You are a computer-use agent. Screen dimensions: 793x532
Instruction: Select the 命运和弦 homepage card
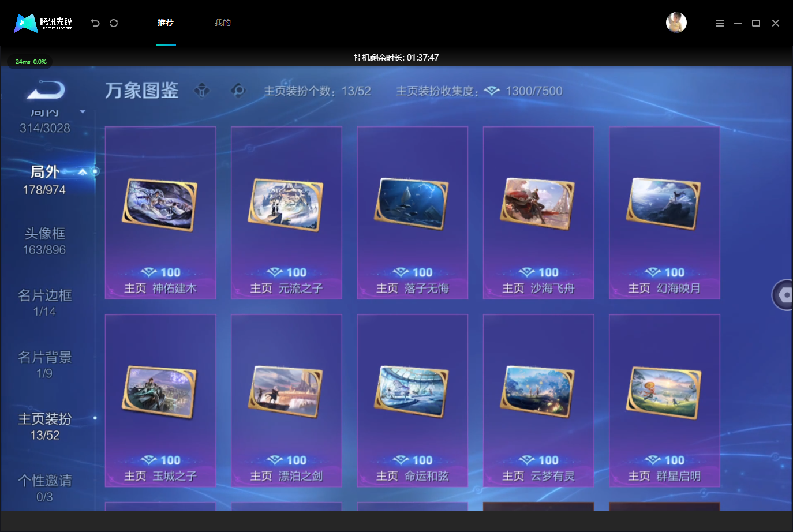pyautogui.click(x=413, y=400)
